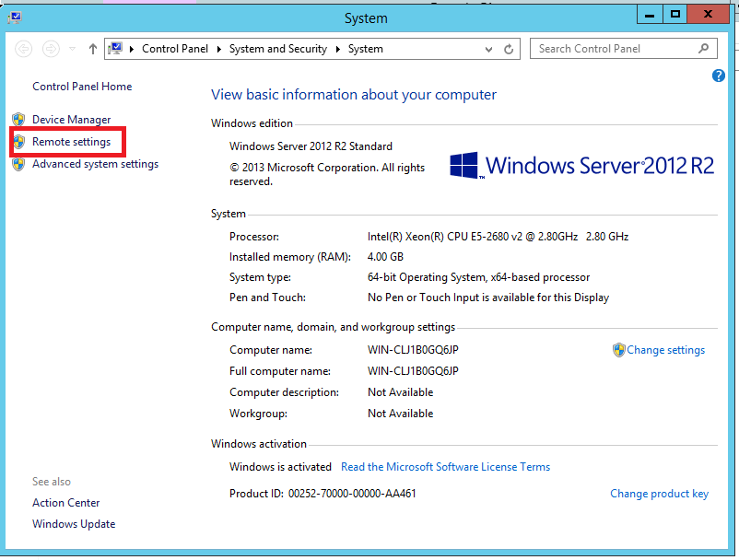Click the installed memory value 4.00 GB

pyautogui.click(x=385, y=257)
